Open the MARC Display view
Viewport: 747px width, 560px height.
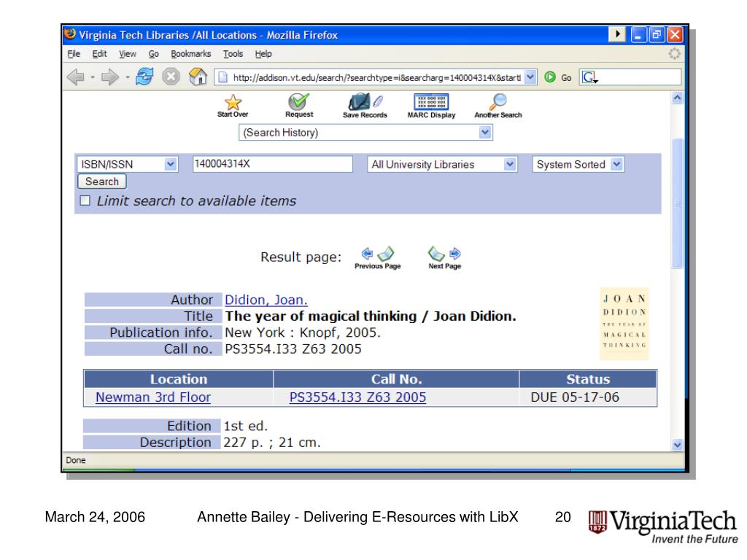(430, 104)
